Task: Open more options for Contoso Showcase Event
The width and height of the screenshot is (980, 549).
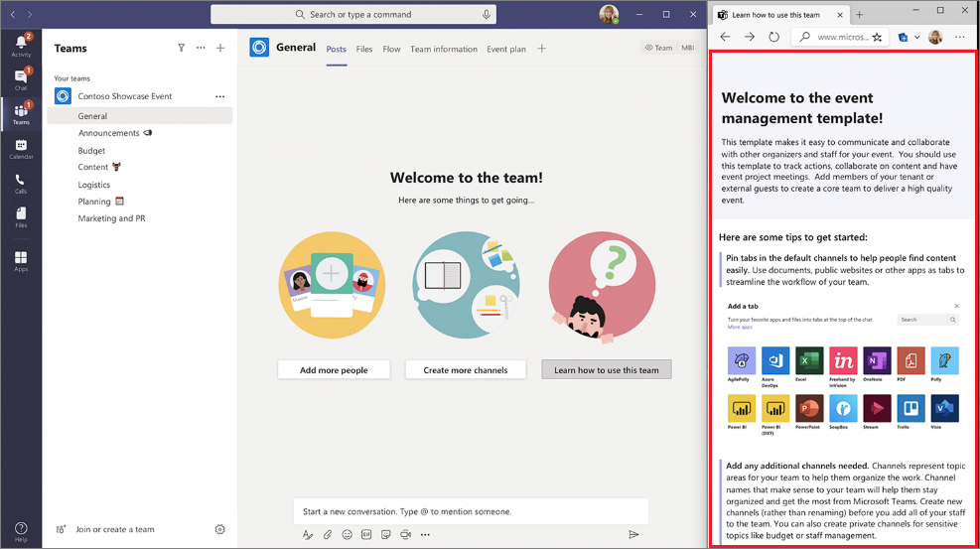Action: [220, 96]
